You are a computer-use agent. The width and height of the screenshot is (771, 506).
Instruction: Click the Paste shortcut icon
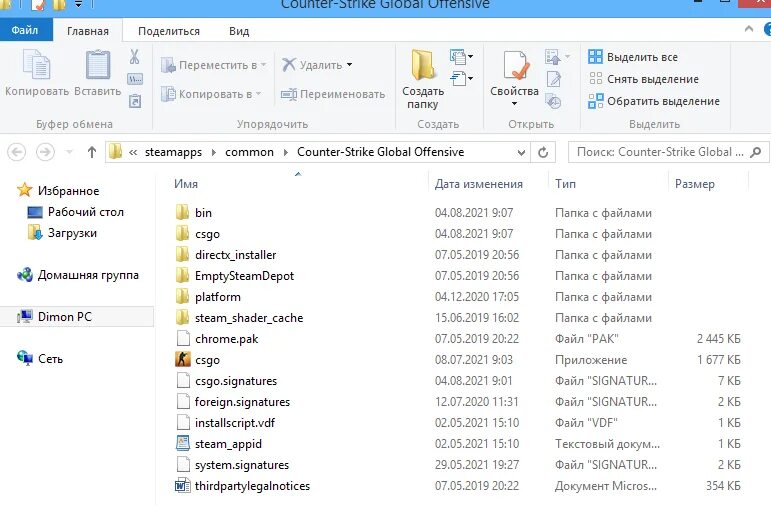coord(135,101)
